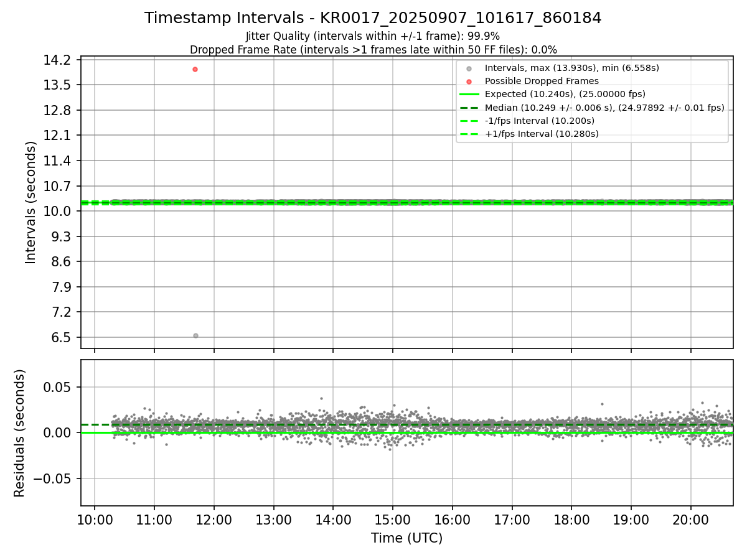The width and height of the screenshot is (747, 560).
Task: Click the x-axis tick label '11:00'
Action: tap(154, 520)
